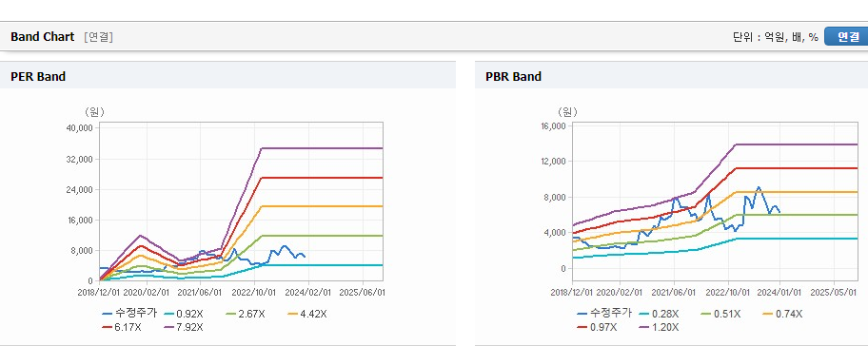Select the 0.97X red legend entry
868x346 pixels.
point(597,327)
